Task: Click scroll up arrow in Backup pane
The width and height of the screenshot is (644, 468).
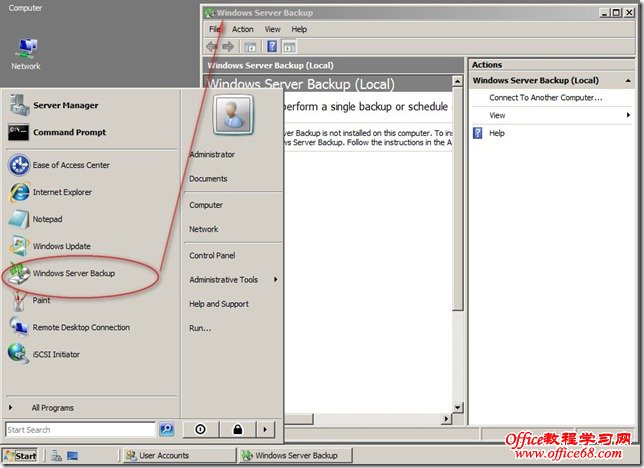Action: [x=458, y=81]
